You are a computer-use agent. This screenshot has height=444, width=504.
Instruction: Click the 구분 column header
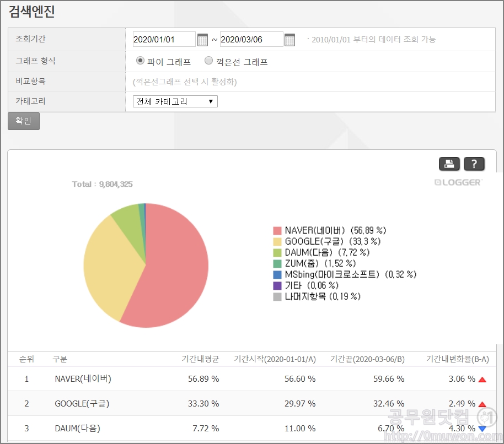point(60,359)
